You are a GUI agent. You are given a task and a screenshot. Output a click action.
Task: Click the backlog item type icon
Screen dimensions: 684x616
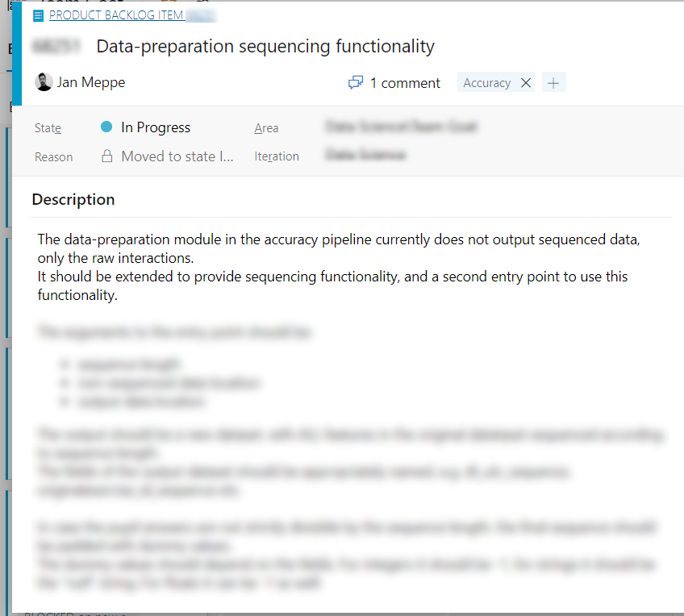(x=39, y=15)
